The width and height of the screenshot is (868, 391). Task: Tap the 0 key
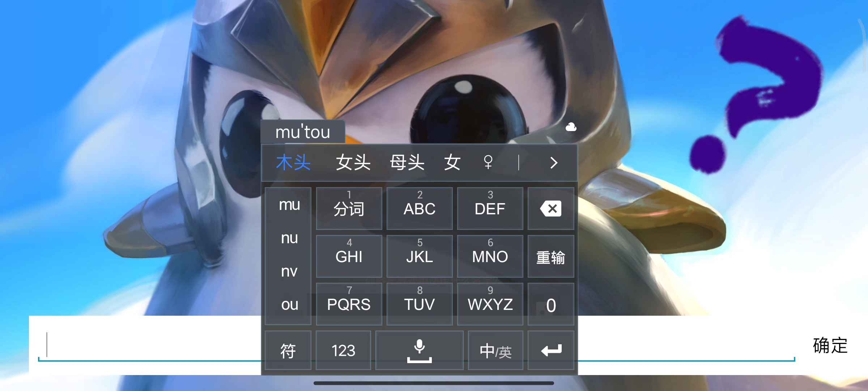[x=551, y=304]
